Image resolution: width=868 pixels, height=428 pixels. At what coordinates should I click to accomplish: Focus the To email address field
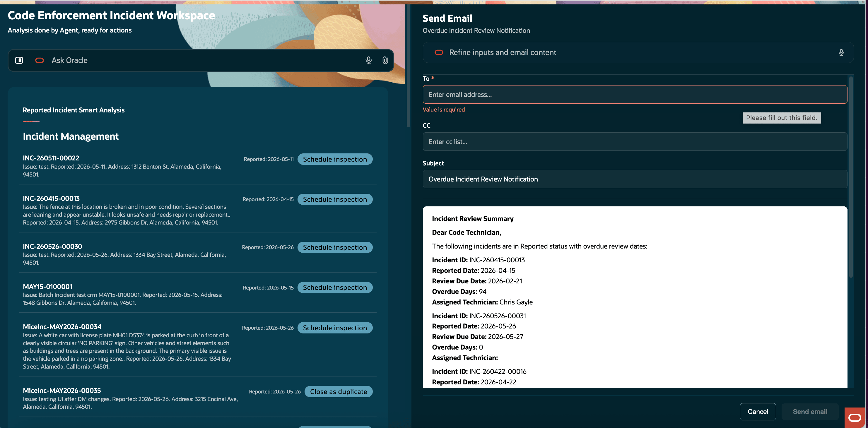point(635,95)
